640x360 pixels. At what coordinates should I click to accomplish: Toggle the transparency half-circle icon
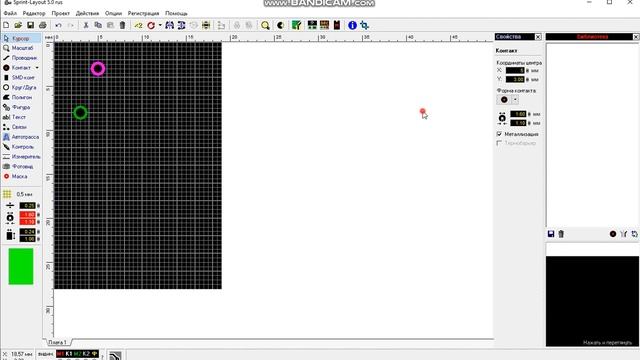pyautogui.click(x=280, y=25)
